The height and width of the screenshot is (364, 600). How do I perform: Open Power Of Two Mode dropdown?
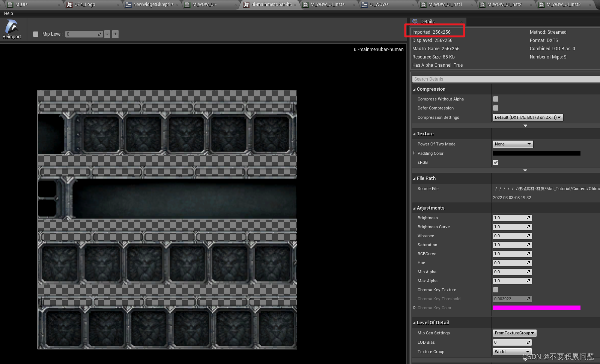click(513, 144)
